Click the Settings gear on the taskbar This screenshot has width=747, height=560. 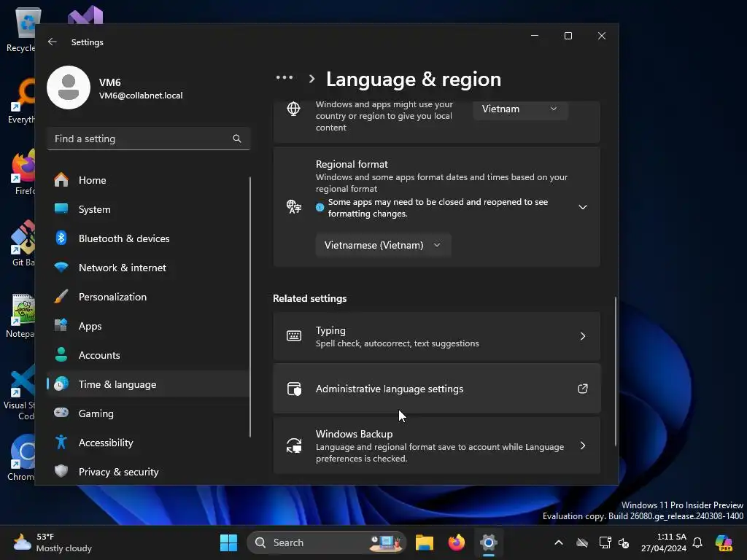tap(488, 542)
